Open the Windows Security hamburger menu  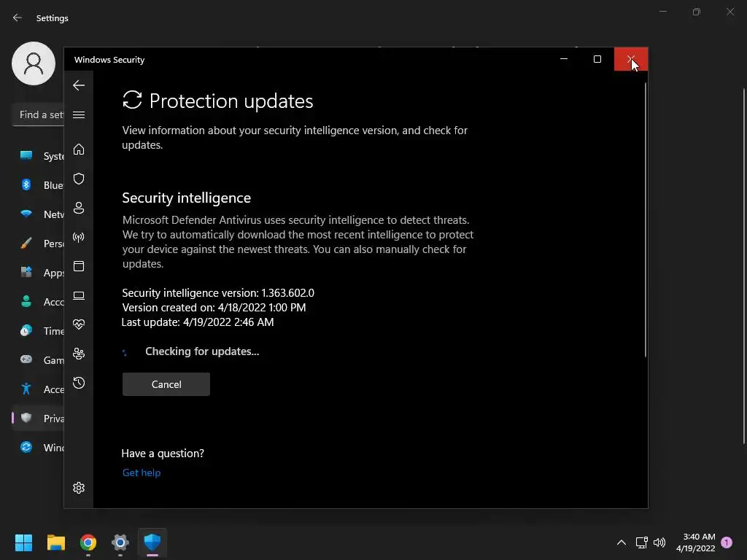pyautogui.click(x=79, y=114)
